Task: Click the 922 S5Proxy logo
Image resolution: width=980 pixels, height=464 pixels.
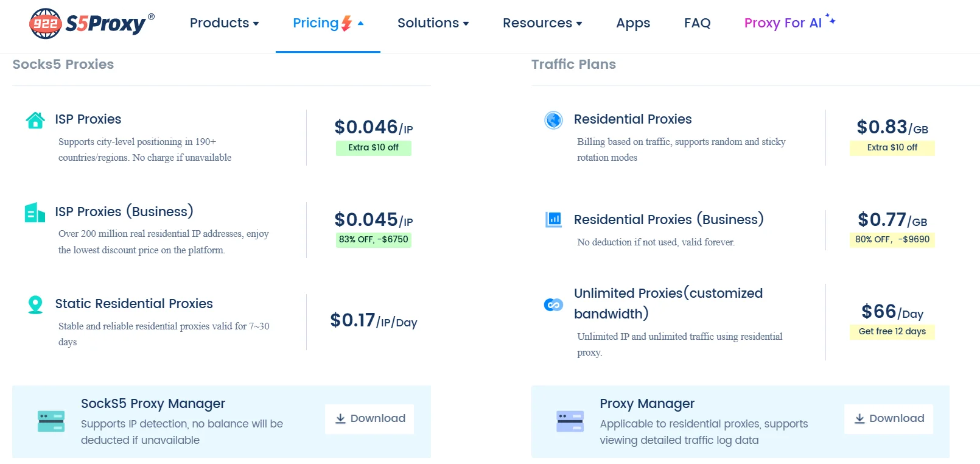Action: tap(91, 24)
